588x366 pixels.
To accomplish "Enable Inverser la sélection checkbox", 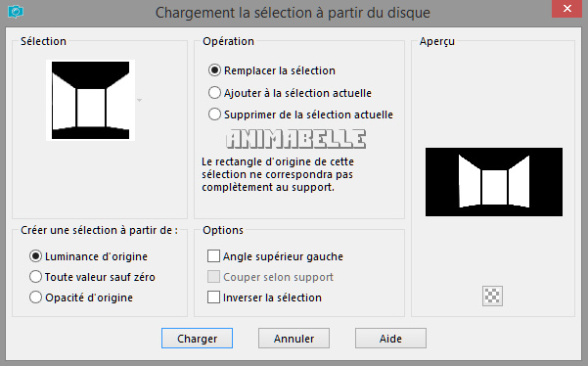I will coord(213,297).
